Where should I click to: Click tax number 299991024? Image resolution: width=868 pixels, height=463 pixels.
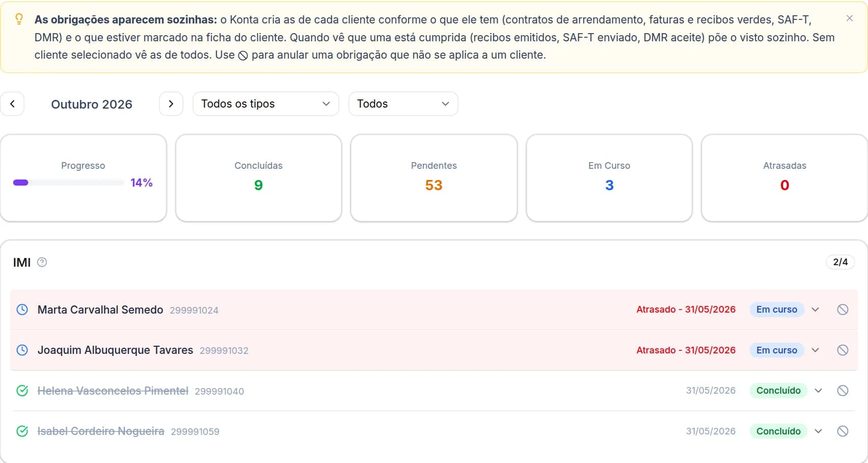pos(194,310)
